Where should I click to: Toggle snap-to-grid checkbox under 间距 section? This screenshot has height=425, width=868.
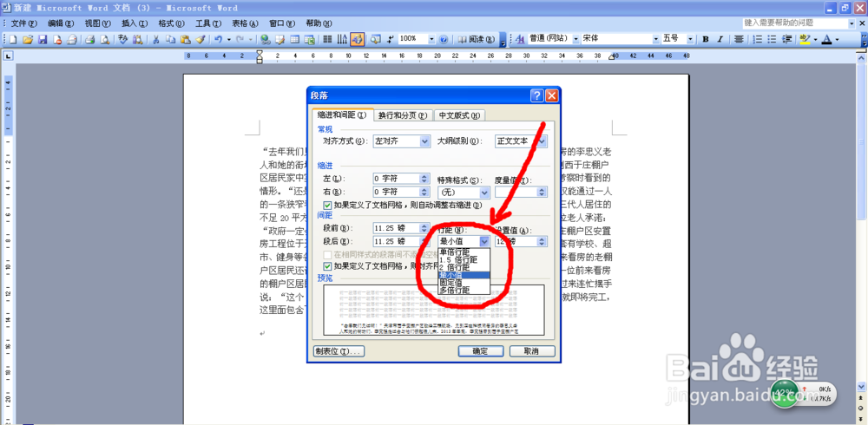(327, 266)
